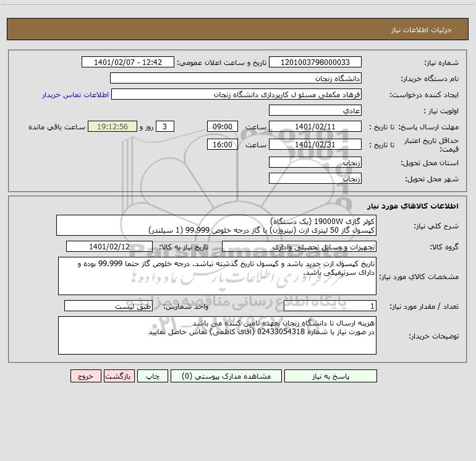
Task: Click the واحد شمارش label
Action: (x=186, y=306)
